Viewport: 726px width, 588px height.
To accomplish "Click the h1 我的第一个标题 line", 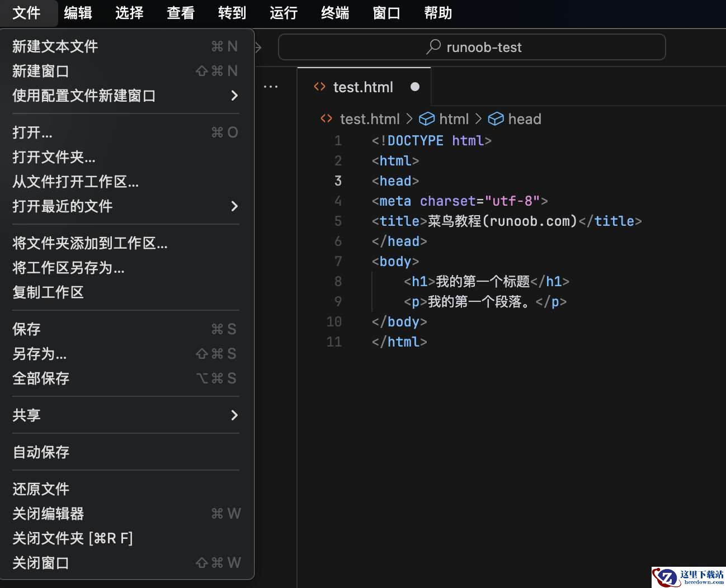I will (487, 282).
